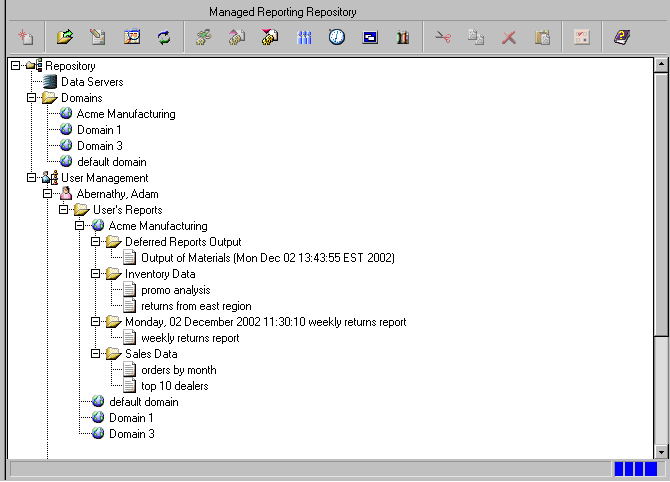670x482 pixels.
Task: Click the Data Servers database icon
Action: click(50, 82)
